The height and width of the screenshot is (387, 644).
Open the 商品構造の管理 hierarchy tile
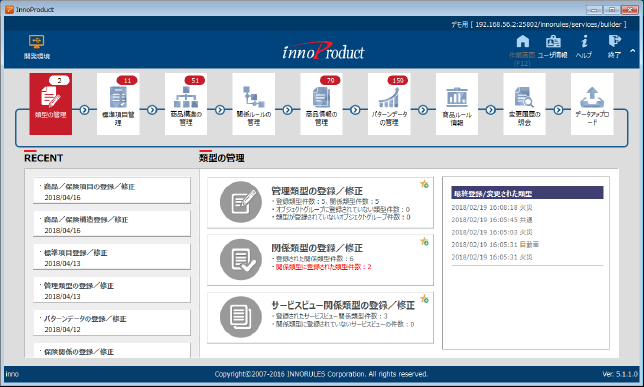tap(186, 104)
